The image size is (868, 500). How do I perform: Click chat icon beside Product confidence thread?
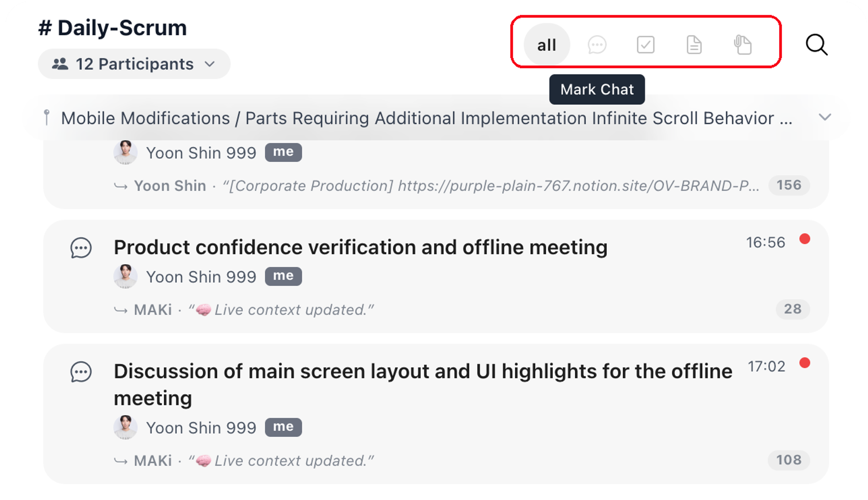pos(81,248)
